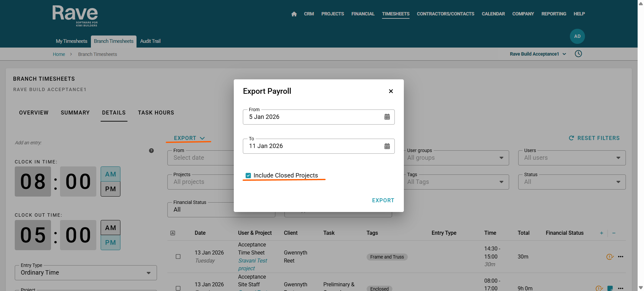This screenshot has width=644, height=291.
Task: Click the clock in minutes 00 field
Action: pyautogui.click(x=78, y=181)
